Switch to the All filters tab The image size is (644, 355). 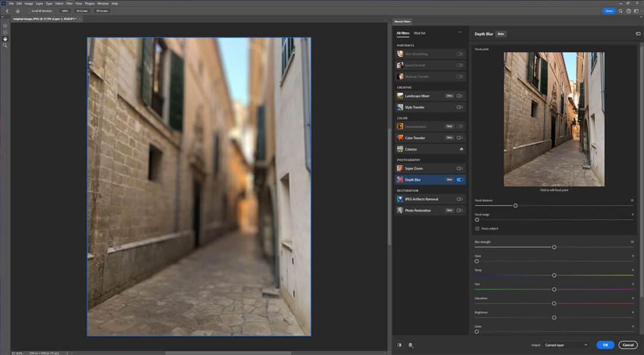pos(403,33)
